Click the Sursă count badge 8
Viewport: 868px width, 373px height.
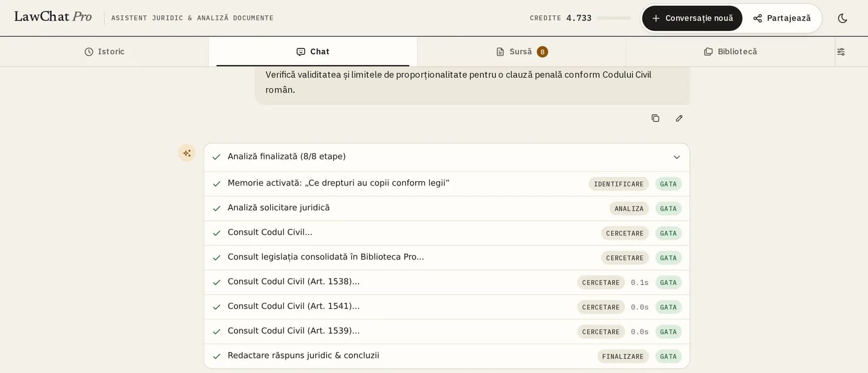(542, 52)
